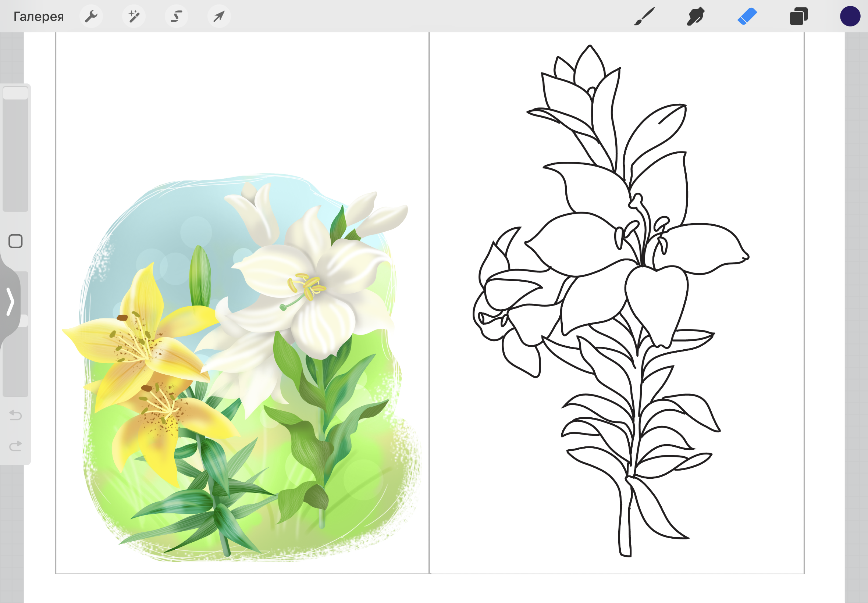Undo the last stroke via sidebar arrow
Viewport: 868px width, 603px height.
click(15, 415)
